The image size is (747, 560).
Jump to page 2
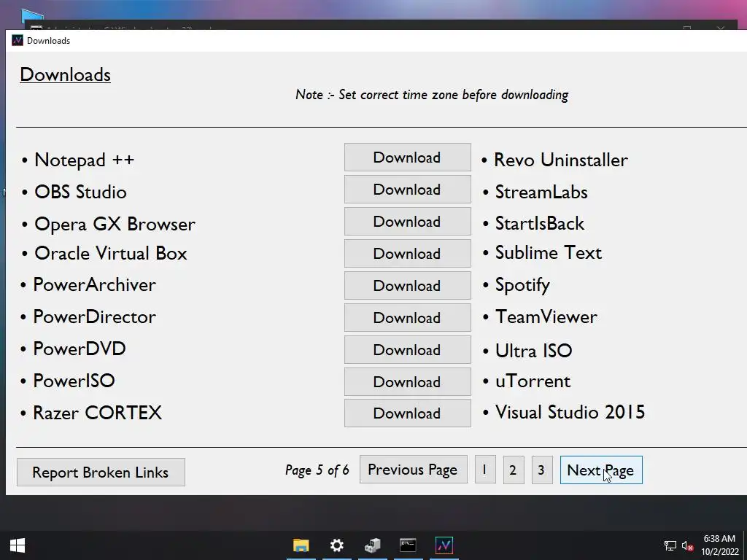click(x=513, y=470)
